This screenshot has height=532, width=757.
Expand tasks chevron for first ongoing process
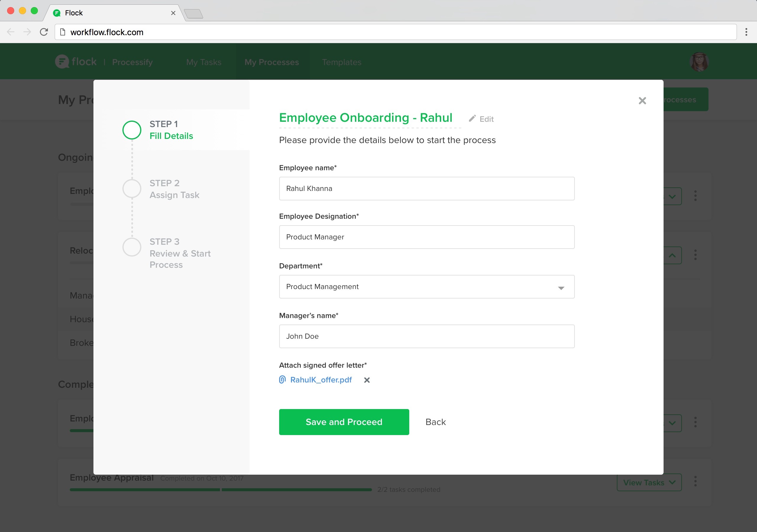click(x=672, y=197)
